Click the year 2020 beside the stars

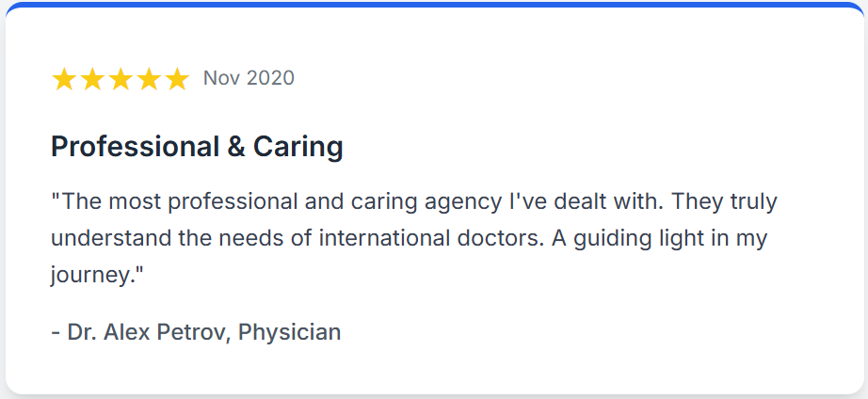(x=270, y=78)
